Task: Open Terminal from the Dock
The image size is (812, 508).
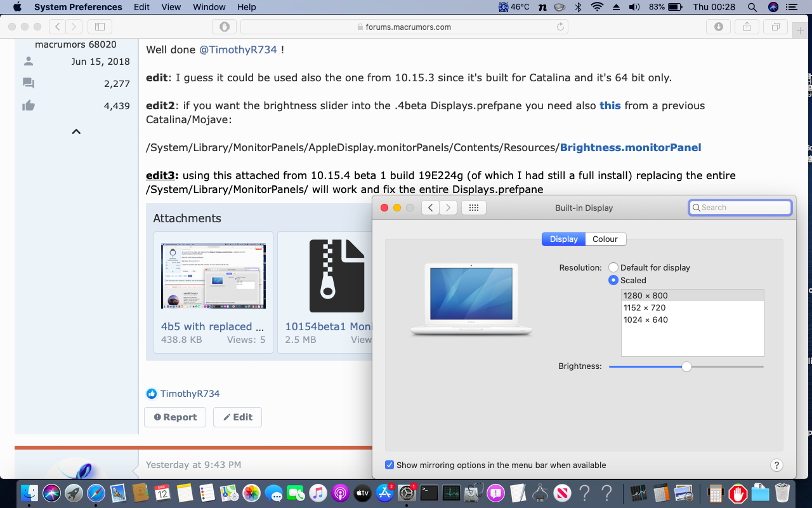Action: 429,492
